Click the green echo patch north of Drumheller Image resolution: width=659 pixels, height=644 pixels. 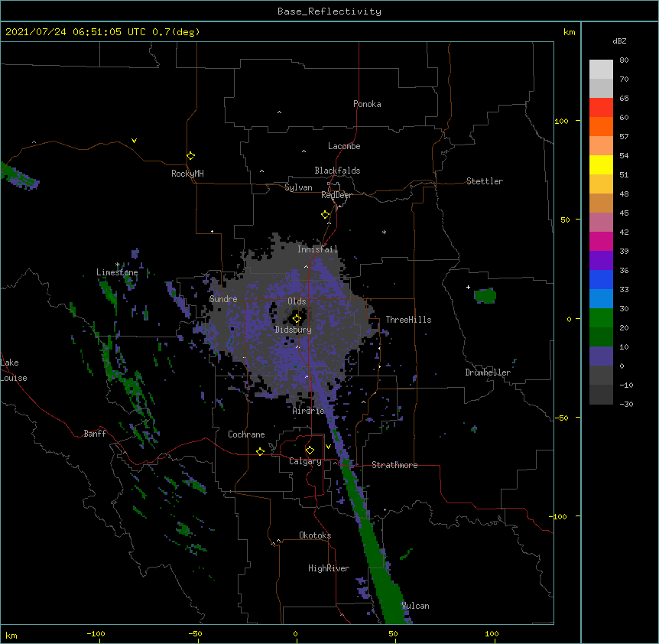click(x=485, y=295)
